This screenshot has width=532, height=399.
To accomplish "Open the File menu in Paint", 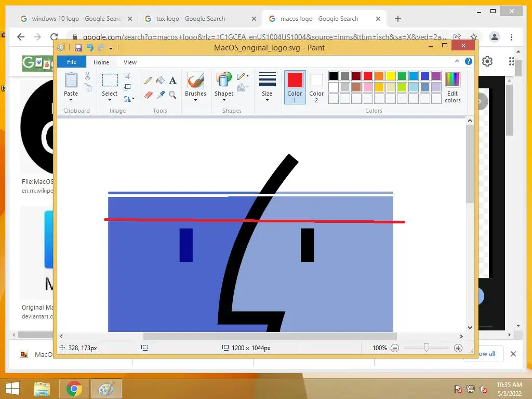I will [72, 62].
